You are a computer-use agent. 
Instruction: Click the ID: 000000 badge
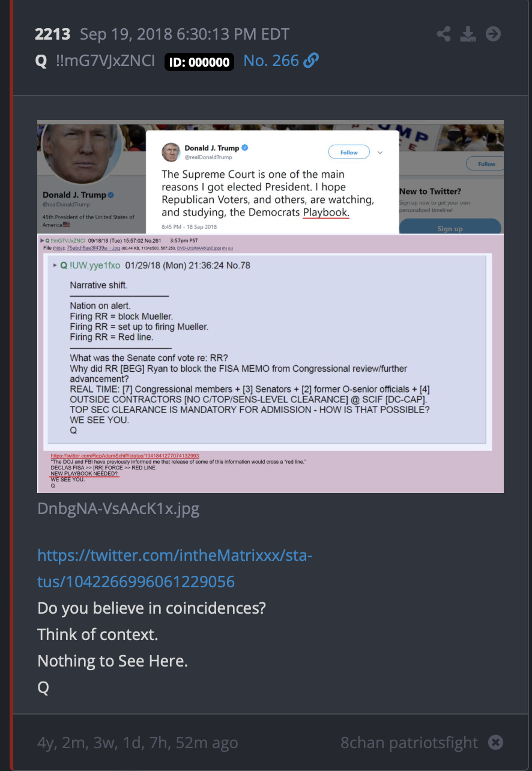point(199,62)
